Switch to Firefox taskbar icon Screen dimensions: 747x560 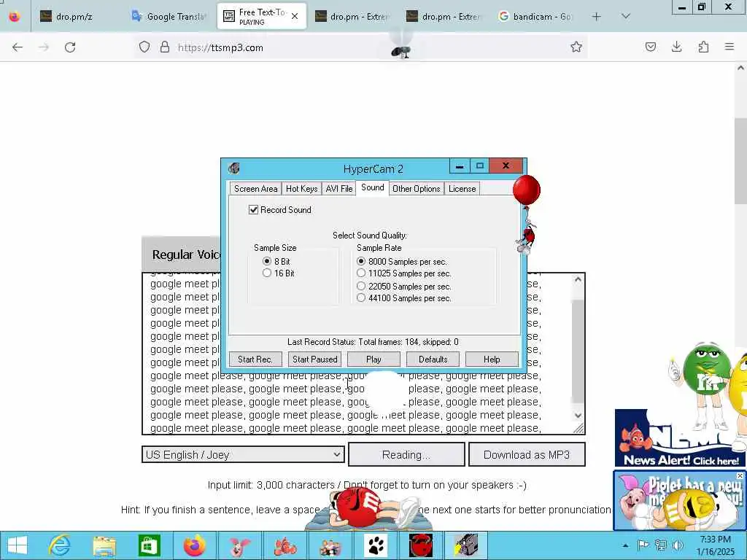194,545
